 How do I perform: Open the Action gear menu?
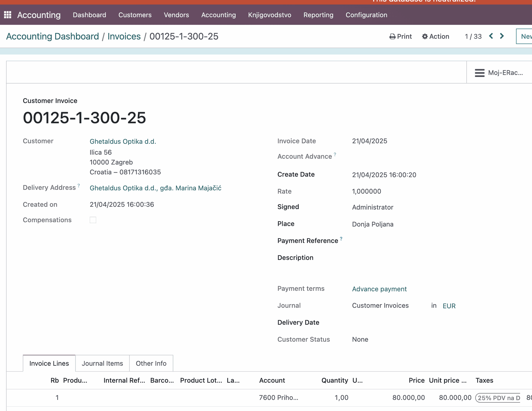click(x=435, y=37)
